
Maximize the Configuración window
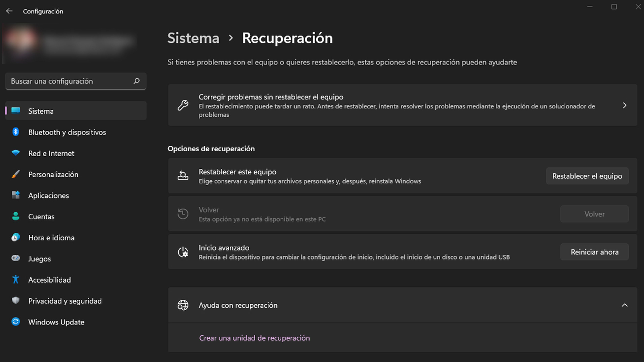614,7
